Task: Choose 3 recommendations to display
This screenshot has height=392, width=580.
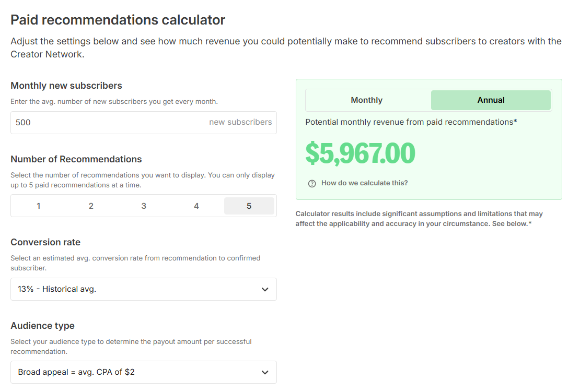Action: point(144,206)
